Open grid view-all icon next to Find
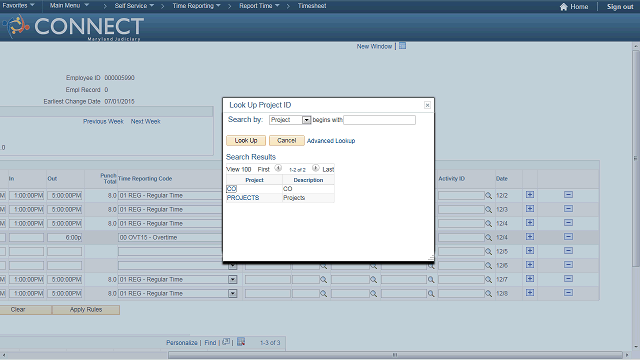 click(226, 342)
